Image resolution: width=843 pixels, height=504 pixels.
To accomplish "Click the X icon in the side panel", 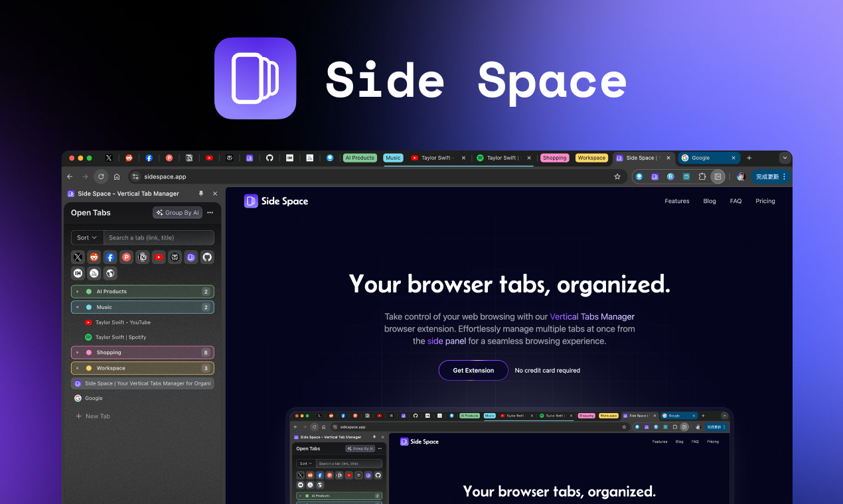I will pos(78,257).
